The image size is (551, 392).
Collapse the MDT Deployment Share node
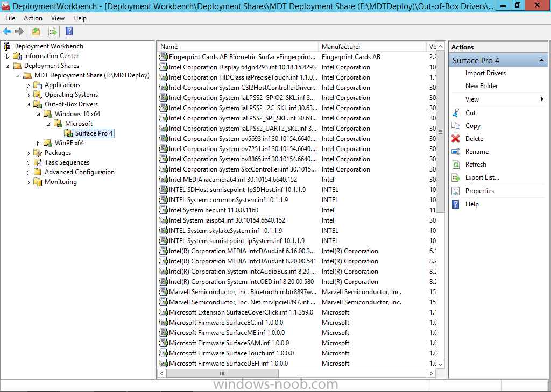click(x=18, y=75)
